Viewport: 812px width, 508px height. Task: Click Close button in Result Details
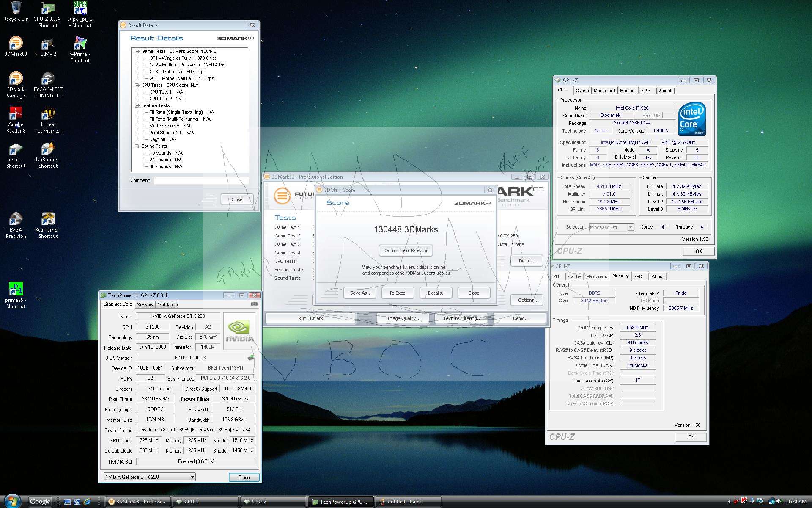(237, 199)
